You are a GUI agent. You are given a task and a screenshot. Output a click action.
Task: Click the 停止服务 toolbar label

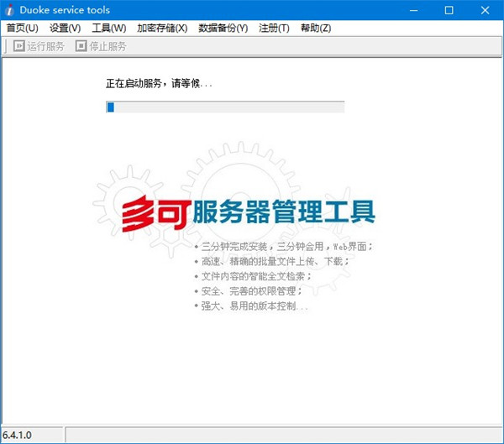[108, 46]
